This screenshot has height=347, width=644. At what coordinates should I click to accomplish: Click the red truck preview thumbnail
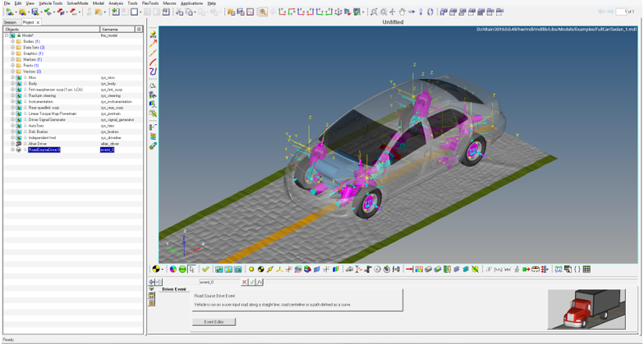point(586,309)
